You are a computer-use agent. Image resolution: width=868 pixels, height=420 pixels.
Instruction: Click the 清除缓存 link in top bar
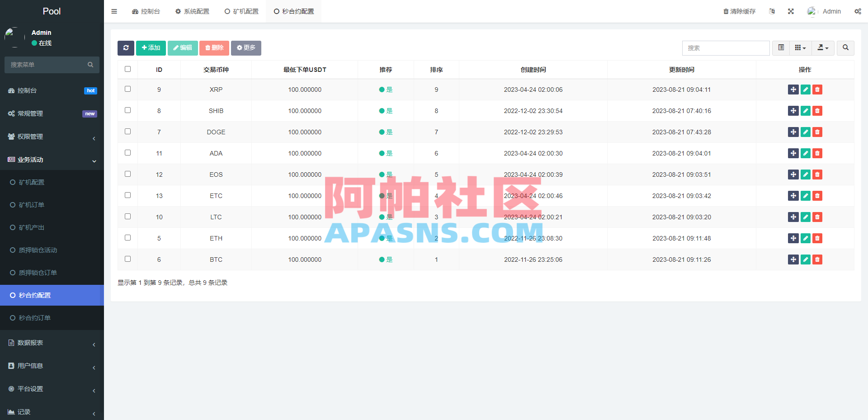(739, 11)
